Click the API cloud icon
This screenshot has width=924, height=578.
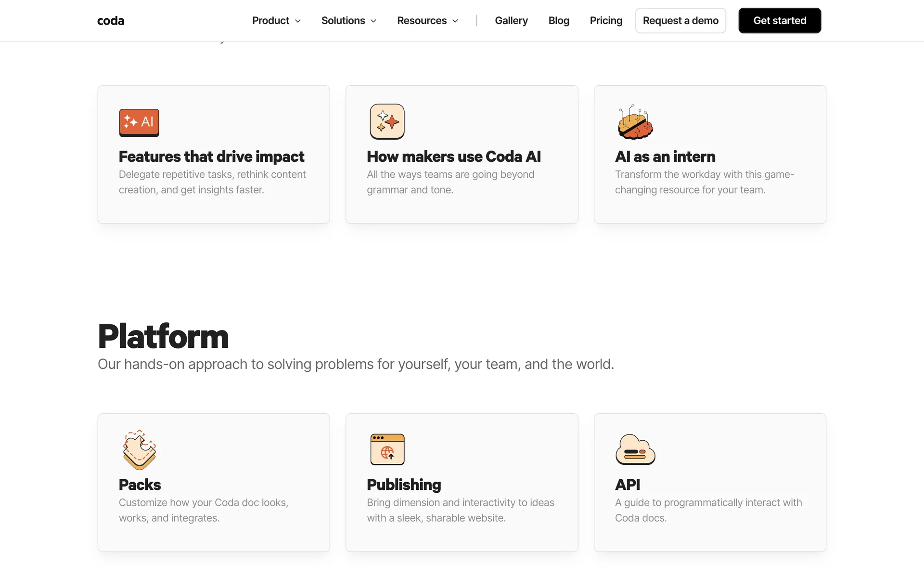click(x=635, y=450)
